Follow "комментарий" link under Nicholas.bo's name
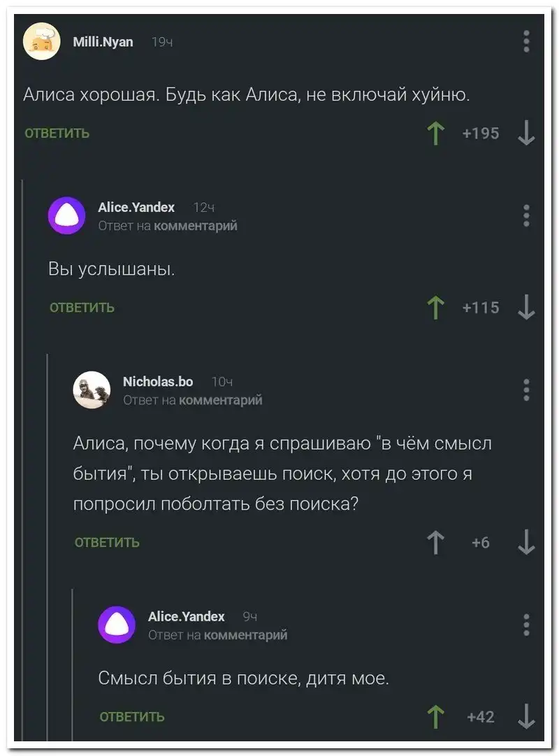The width and height of the screenshot is (559, 756). (x=221, y=400)
